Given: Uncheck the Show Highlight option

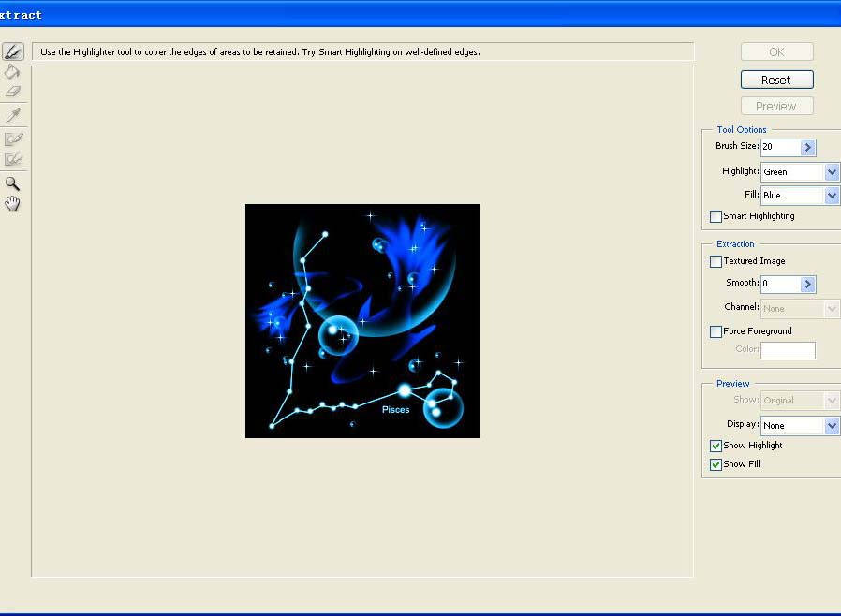Looking at the screenshot, I should [x=716, y=446].
